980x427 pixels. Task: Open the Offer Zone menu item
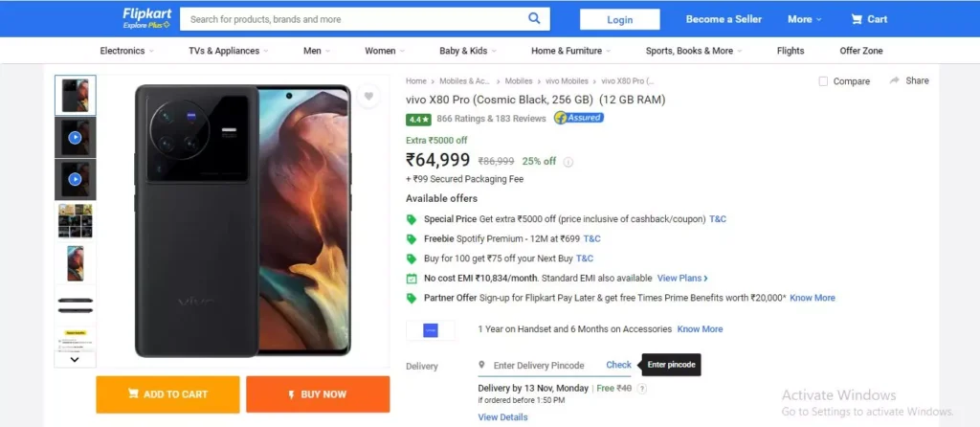click(861, 51)
